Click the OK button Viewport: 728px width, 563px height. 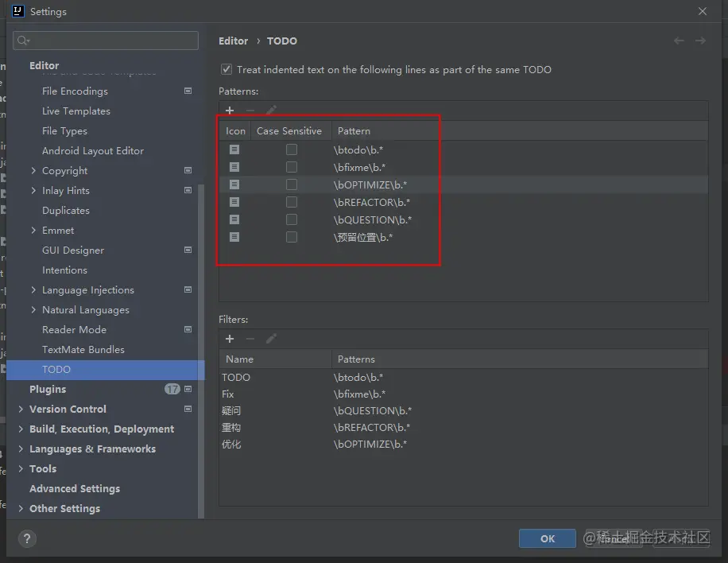pos(548,538)
